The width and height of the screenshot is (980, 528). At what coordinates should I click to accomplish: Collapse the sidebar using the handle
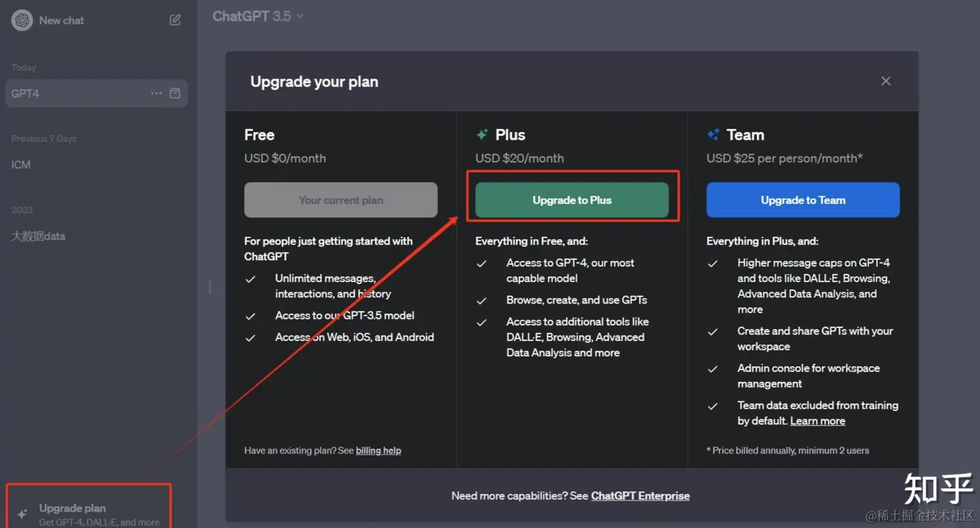[x=210, y=286]
